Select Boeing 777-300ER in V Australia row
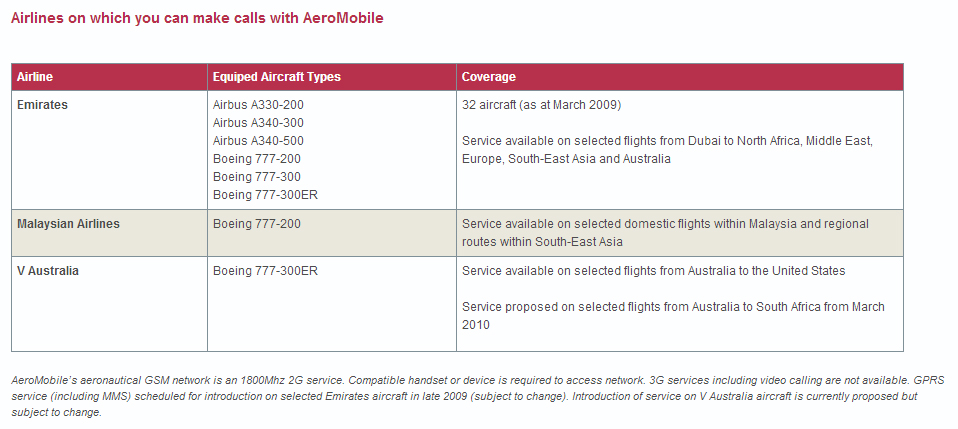Screen dimensions: 958x429 click(x=265, y=271)
